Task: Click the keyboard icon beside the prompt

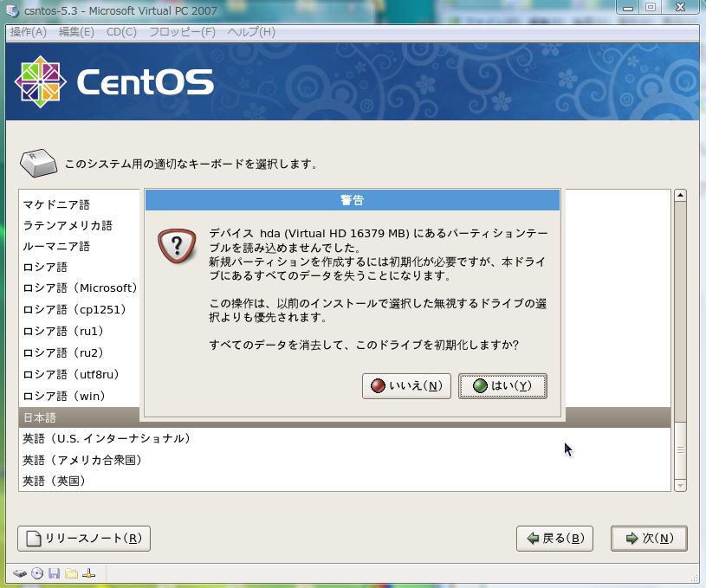Action: (x=38, y=163)
